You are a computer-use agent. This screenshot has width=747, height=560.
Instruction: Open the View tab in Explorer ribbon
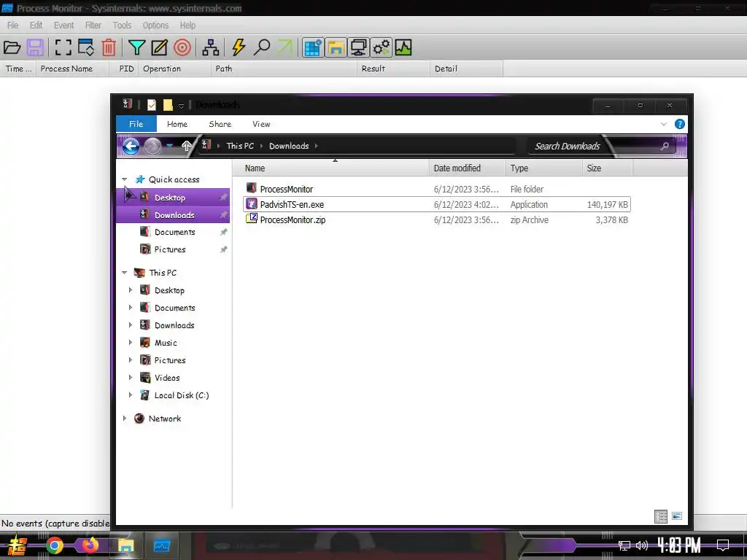pyautogui.click(x=262, y=124)
